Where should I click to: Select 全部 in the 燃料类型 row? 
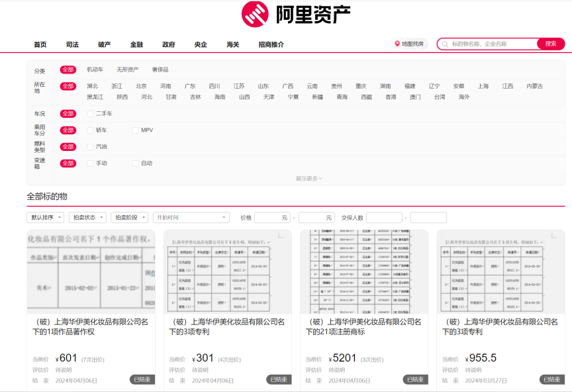68,147
